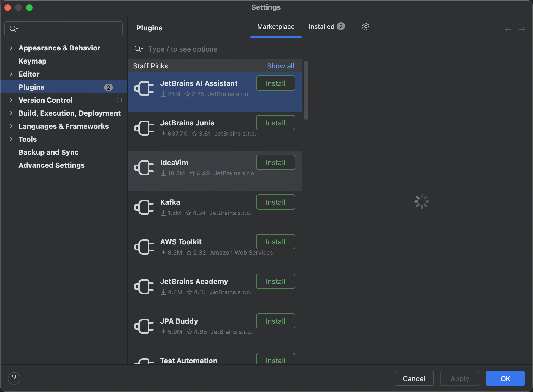Click the forward navigation arrow

click(x=522, y=29)
